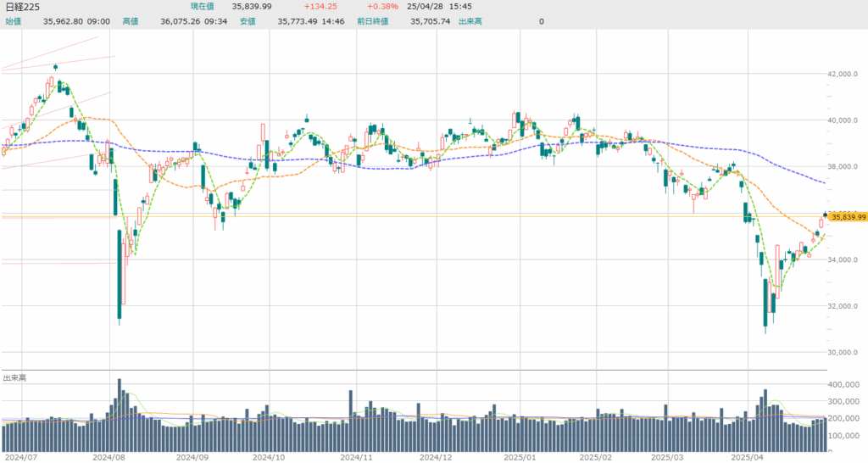Screen dimensions: 868x463
Task: Click the 2024/12 date axis label
Action: pos(437,457)
